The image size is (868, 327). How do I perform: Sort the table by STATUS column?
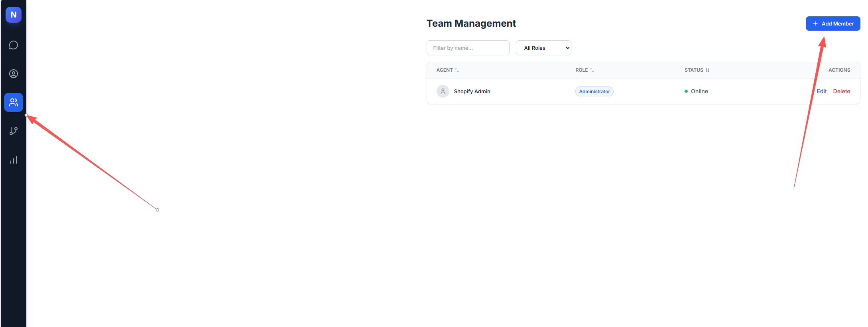[697, 70]
